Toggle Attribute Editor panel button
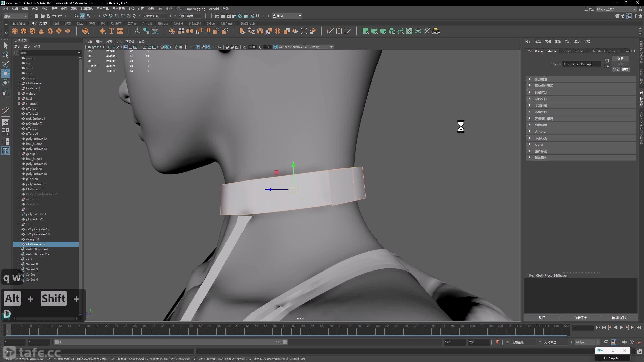 [x=629, y=16]
